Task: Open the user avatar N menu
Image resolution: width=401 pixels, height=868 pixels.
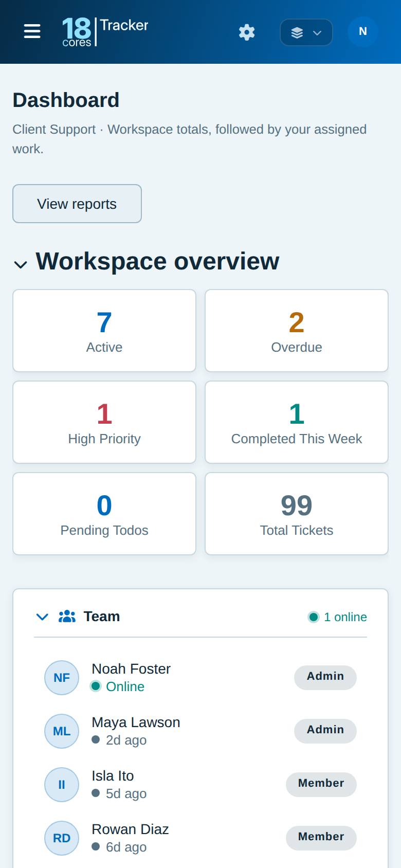Action: pyautogui.click(x=363, y=32)
